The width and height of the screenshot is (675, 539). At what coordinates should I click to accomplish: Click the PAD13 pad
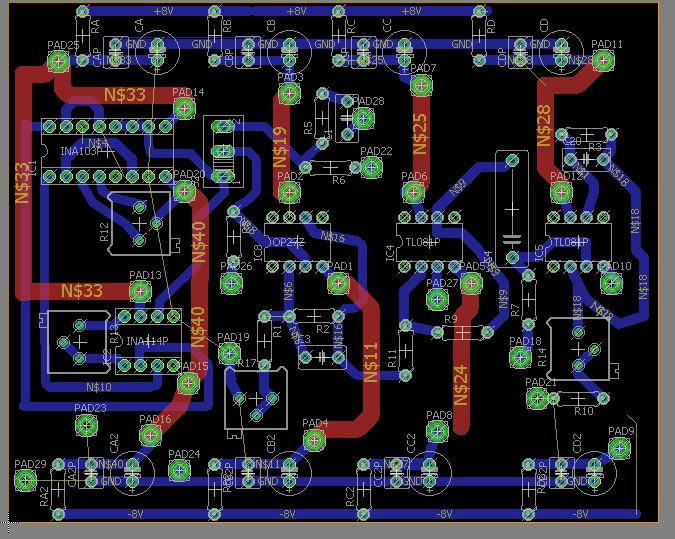click(x=141, y=291)
